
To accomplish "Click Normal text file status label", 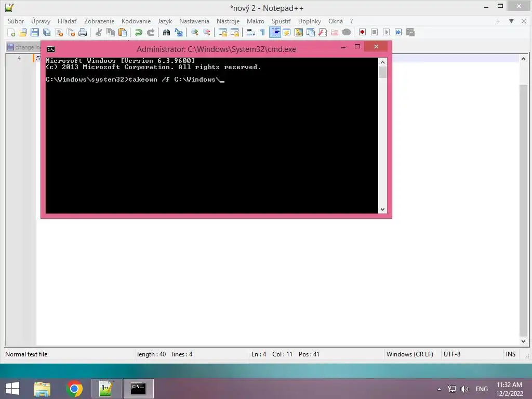I will pos(26,354).
